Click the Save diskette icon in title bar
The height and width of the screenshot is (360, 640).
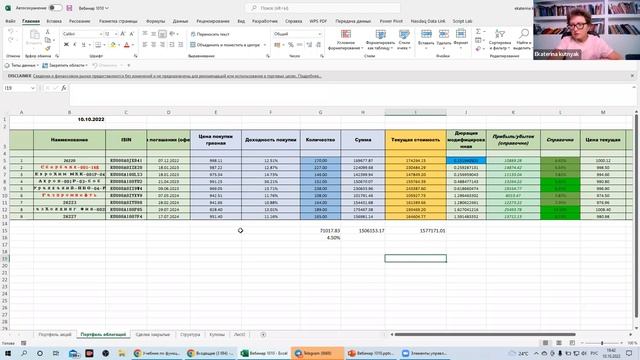pyautogui.click(x=69, y=8)
